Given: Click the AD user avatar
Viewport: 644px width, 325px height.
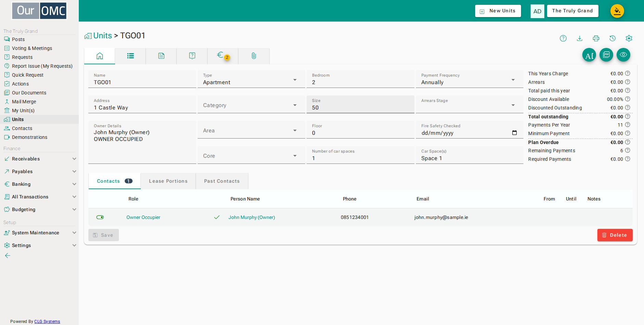Looking at the screenshot, I should (537, 11).
